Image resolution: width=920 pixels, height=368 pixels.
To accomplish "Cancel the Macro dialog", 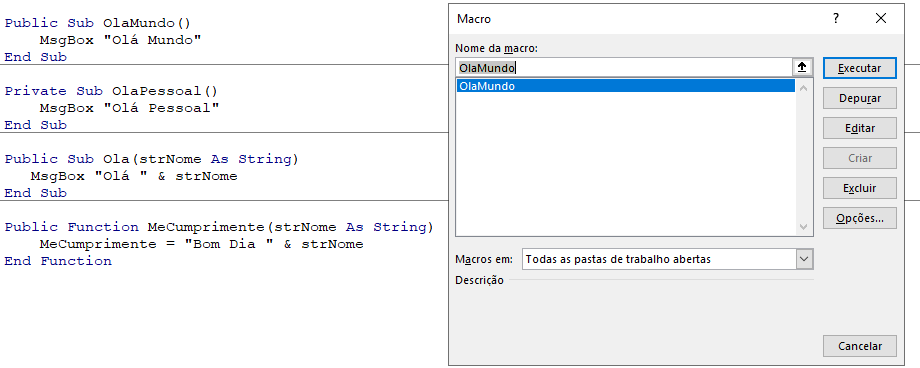I will (x=860, y=346).
